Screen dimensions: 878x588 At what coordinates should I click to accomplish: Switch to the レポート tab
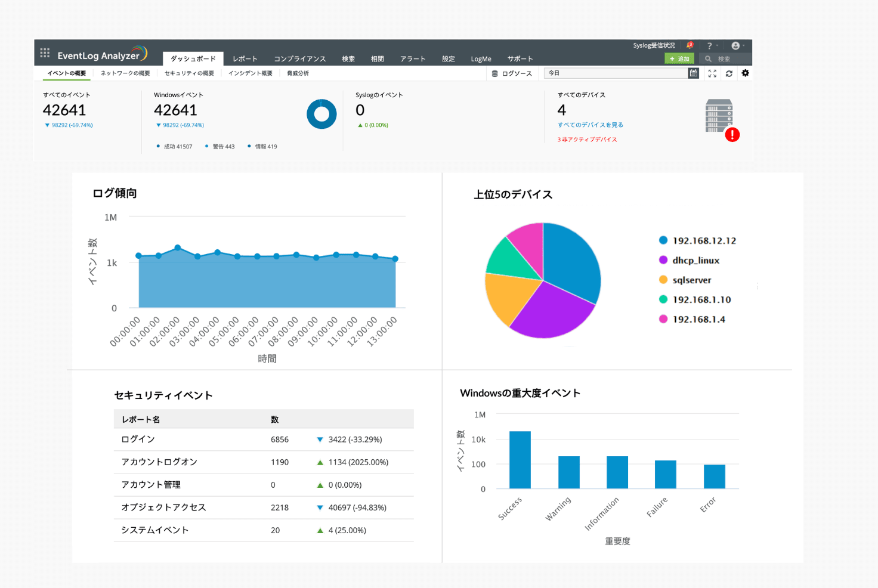[245, 58]
